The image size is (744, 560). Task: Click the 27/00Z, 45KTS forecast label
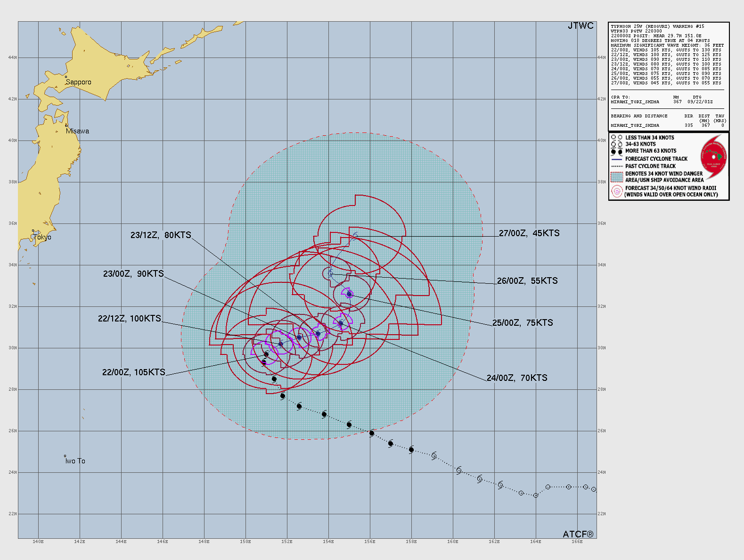pos(529,233)
